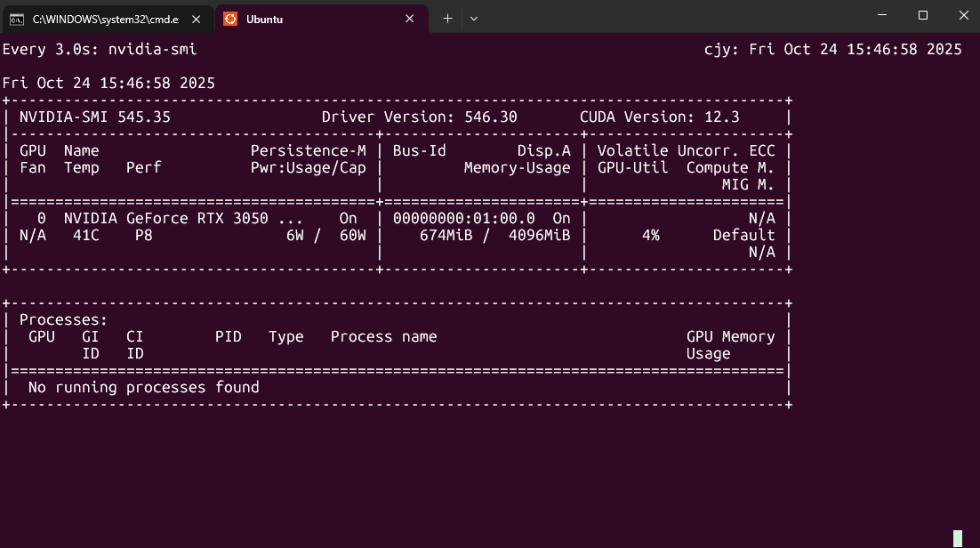The height and width of the screenshot is (548, 980).
Task: Select the Ubuntu tab
Action: (x=322, y=19)
